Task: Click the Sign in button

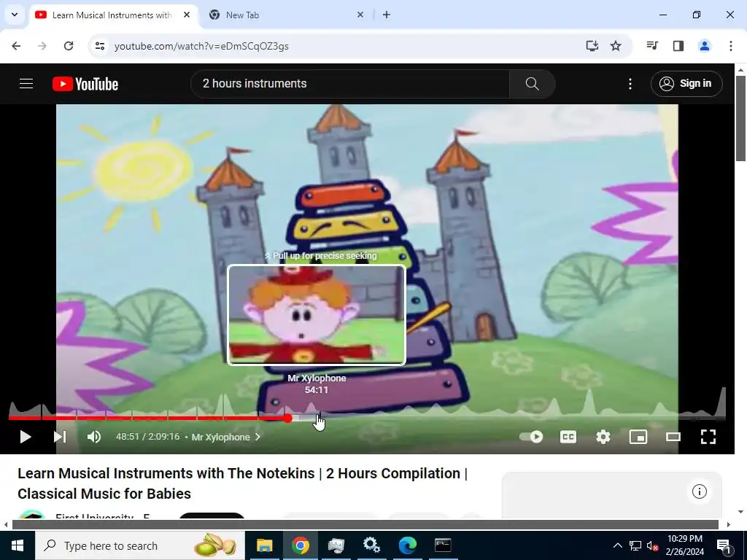Action: click(x=686, y=84)
